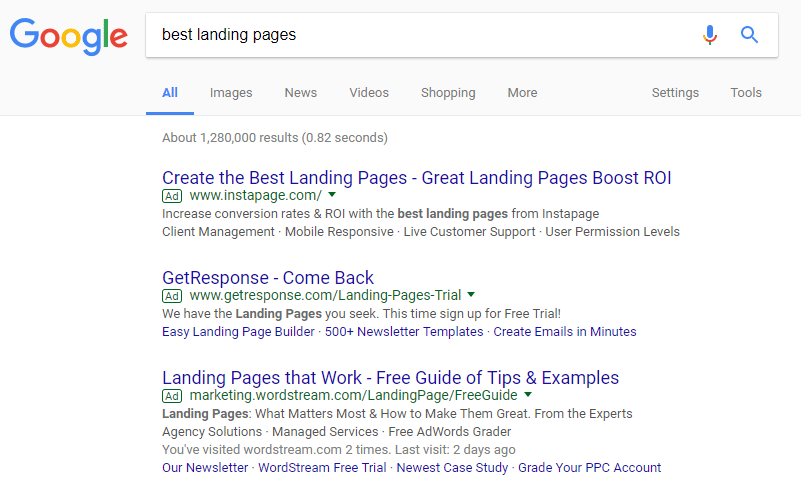
Task: Click the Ad badge next to instapage.com
Action: coord(172,196)
